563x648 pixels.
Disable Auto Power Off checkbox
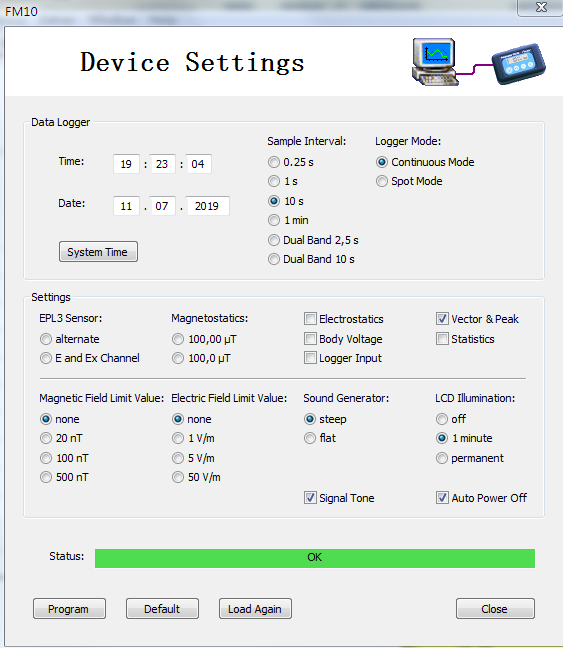pyautogui.click(x=442, y=498)
